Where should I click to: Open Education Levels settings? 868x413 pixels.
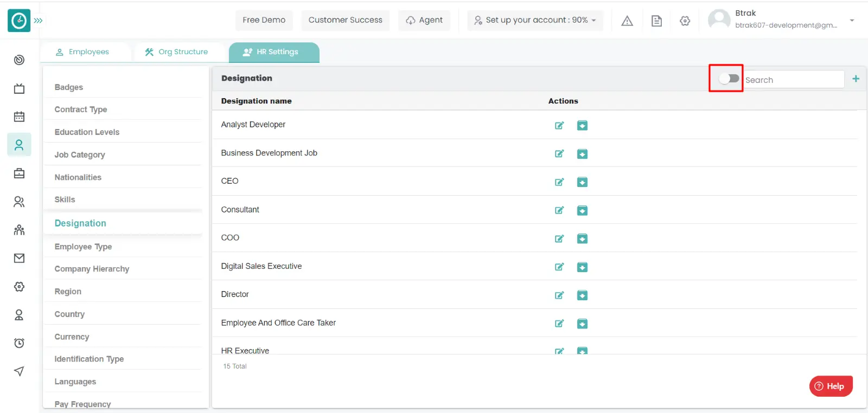87,132
